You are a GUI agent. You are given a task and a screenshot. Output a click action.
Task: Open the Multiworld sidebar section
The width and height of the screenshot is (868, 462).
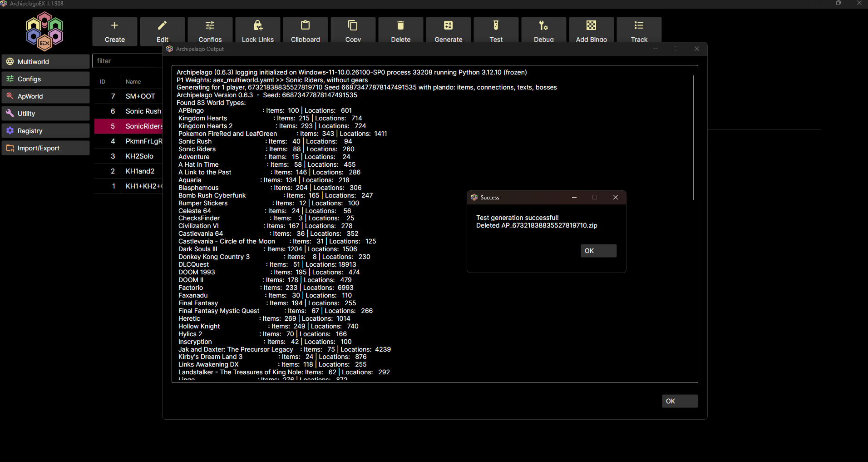45,62
